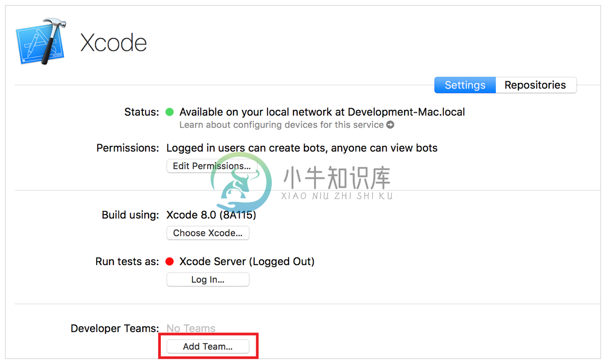This screenshot has width=606, height=364.
Task: Switch to the Settings tab
Action: click(x=465, y=85)
